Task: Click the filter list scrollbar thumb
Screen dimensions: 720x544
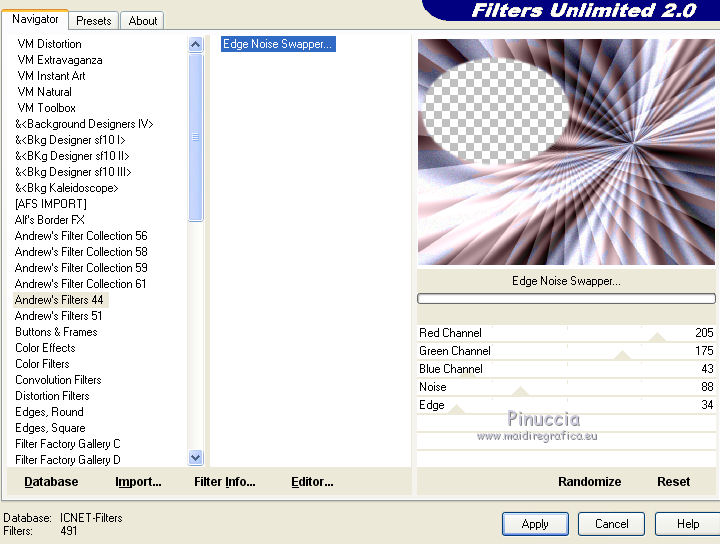Action: coord(196,137)
